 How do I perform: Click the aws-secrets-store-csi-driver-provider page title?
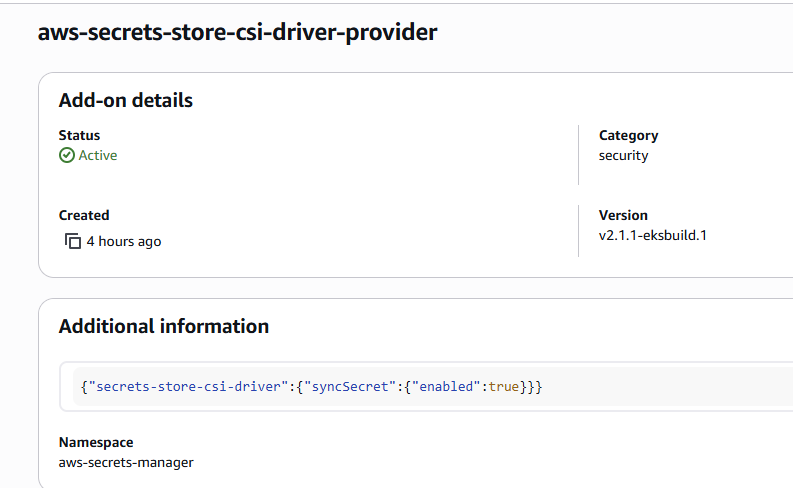coord(237,32)
